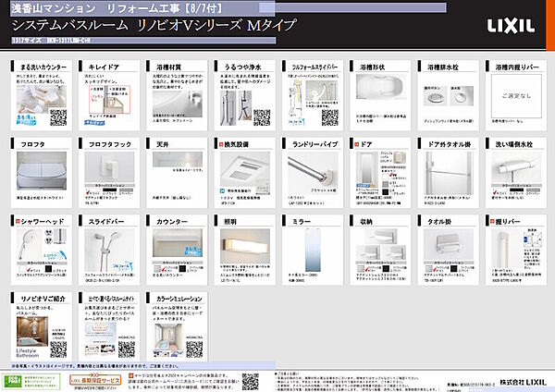Image resolution: width=555 pixels, height=392 pixels.
Task: Click the red checkmark in カウンター color options
Action: (164, 270)
